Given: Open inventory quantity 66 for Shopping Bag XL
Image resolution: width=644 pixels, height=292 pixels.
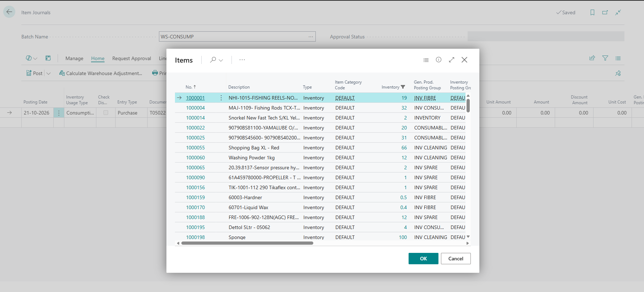Looking at the screenshot, I should [404, 148].
